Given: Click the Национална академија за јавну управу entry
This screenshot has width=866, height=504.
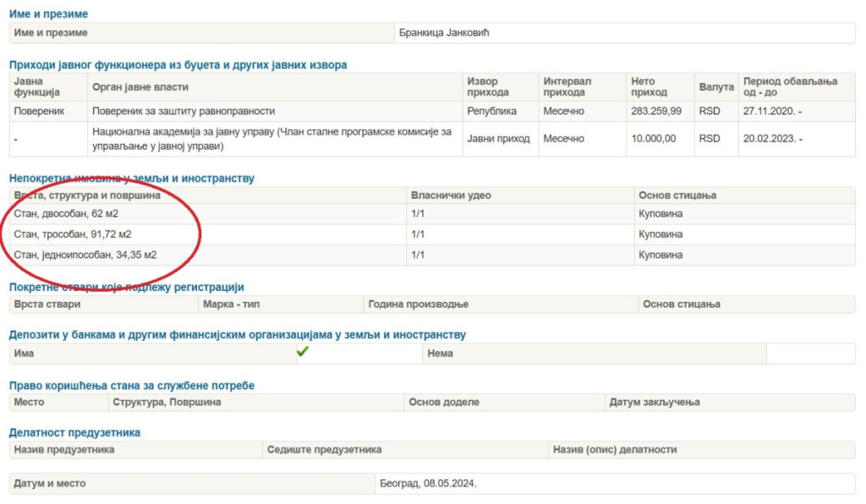Looking at the screenshot, I should pos(271,139).
